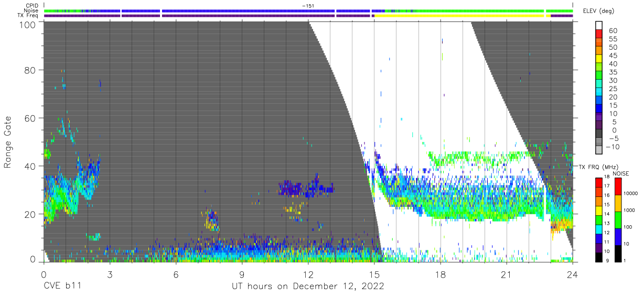Screen dimensions: 644x297
Task: Click the 60 tick on Range Gate axis
Action: click(31, 118)
